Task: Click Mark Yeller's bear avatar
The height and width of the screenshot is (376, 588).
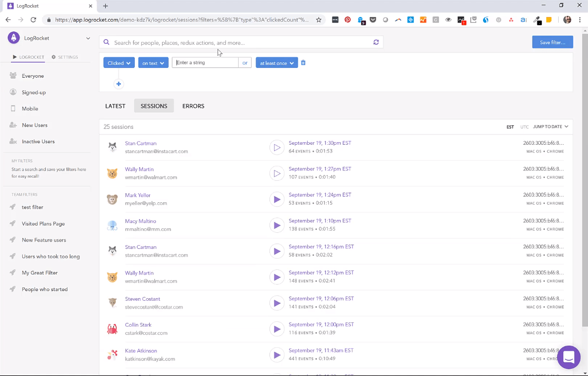Action: pos(112,199)
